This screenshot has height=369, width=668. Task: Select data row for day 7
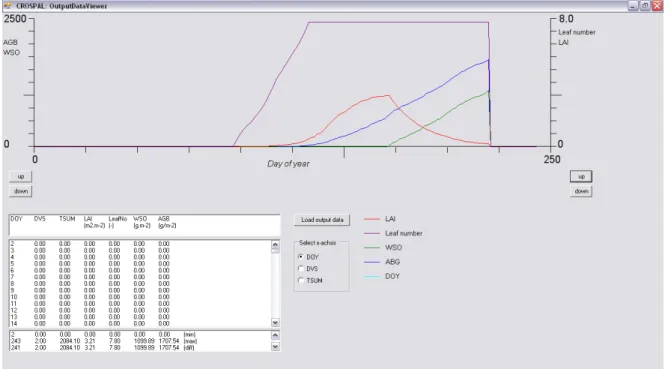click(140, 277)
